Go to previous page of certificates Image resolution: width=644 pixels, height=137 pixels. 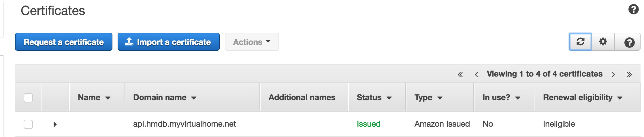pos(476,75)
